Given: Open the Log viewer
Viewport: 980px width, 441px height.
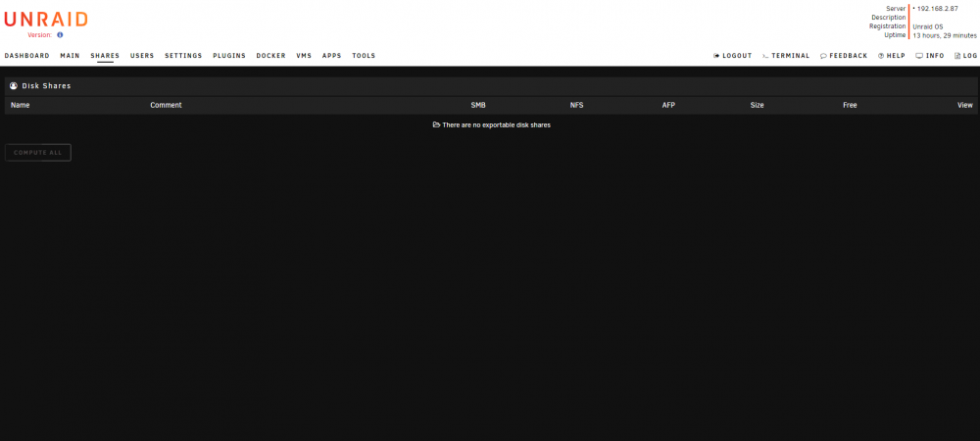Looking at the screenshot, I should pos(965,56).
